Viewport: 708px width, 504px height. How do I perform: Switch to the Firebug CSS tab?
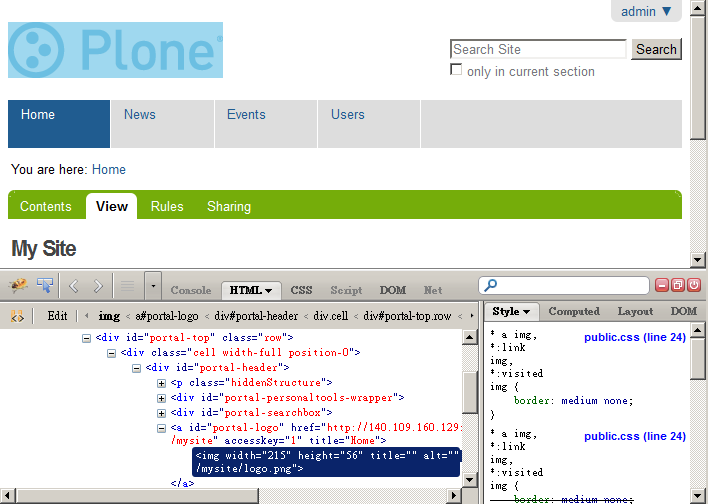tap(301, 290)
